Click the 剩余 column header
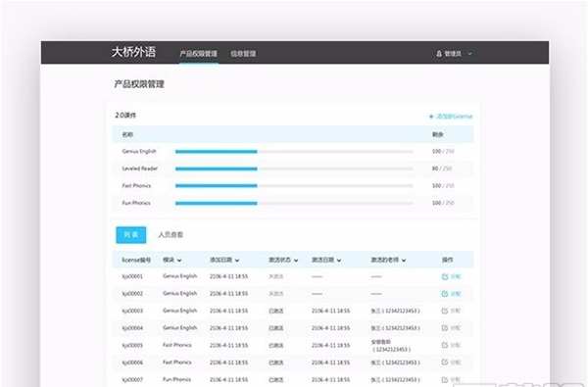Screen dimensions: 588x387 (x=438, y=134)
